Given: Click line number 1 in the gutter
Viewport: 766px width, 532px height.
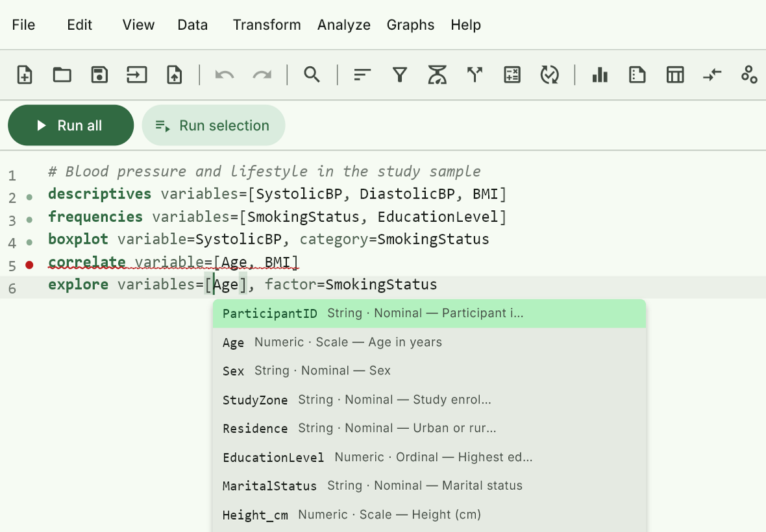Looking at the screenshot, I should 12,175.
